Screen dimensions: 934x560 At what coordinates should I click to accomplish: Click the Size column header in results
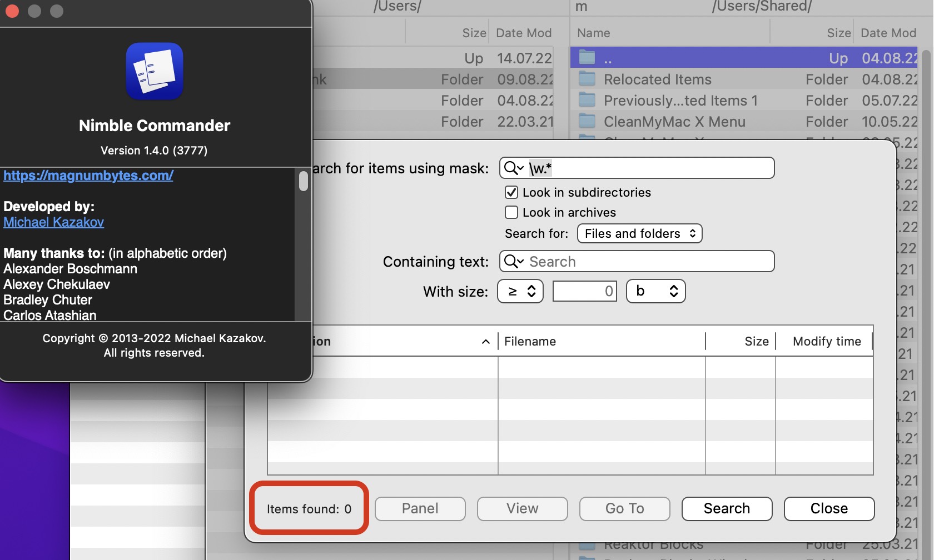(741, 341)
